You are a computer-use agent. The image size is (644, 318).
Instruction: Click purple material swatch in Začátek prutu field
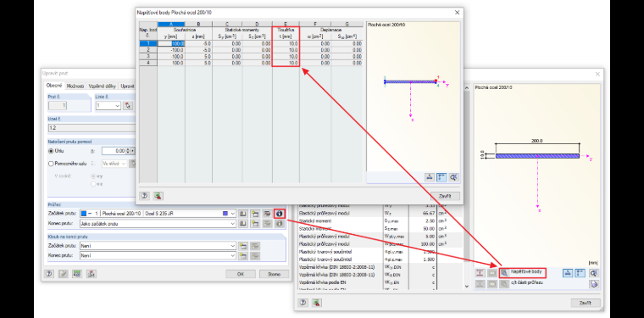(225, 214)
